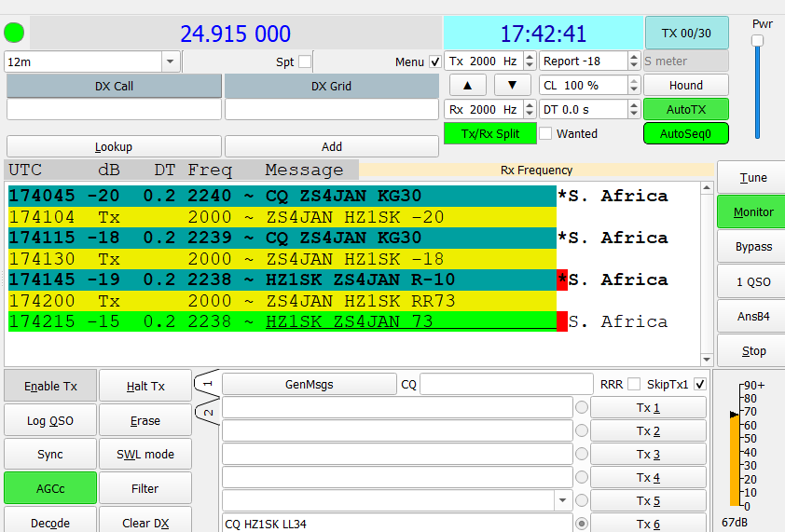Adjust the CL 100 % spinner

[x=590, y=85]
